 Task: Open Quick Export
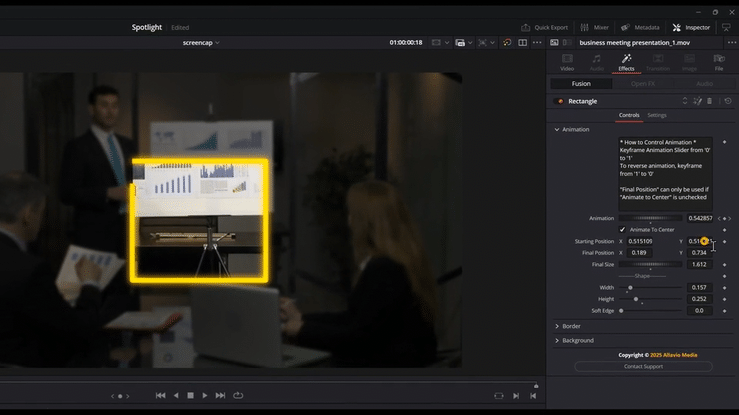(544, 27)
